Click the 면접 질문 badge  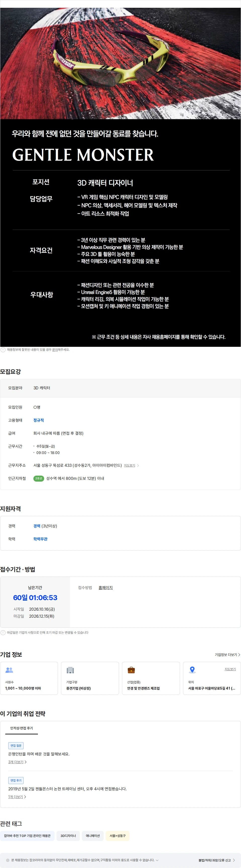point(16,745)
